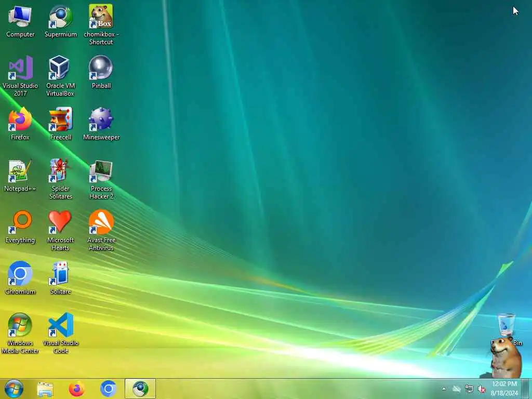Open Windows Explorer from the taskbar
The image size is (532, 399).
(45, 389)
